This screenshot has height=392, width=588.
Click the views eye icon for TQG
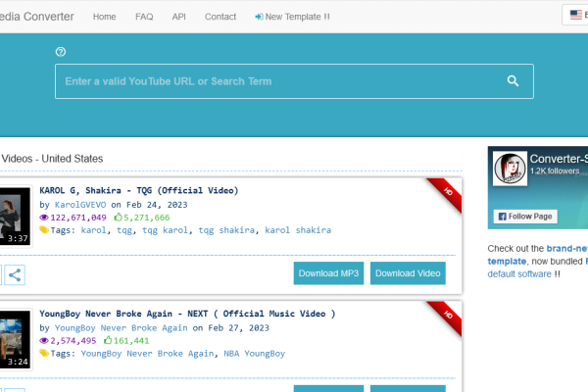pyautogui.click(x=43, y=217)
